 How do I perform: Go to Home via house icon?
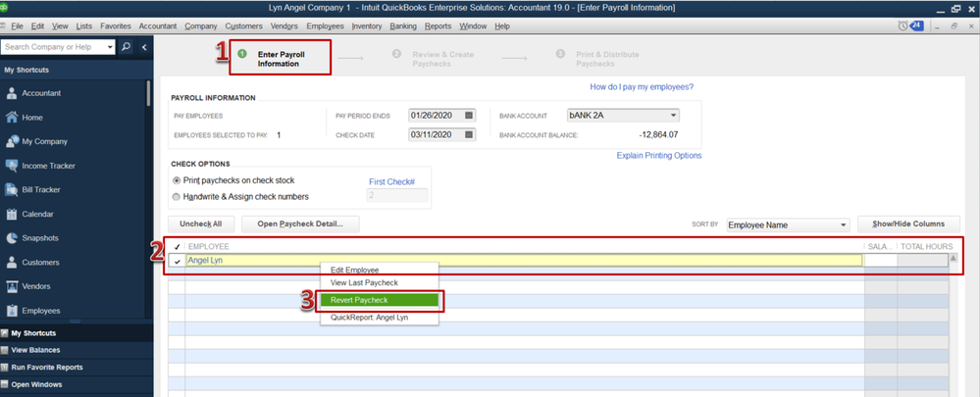point(11,118)
